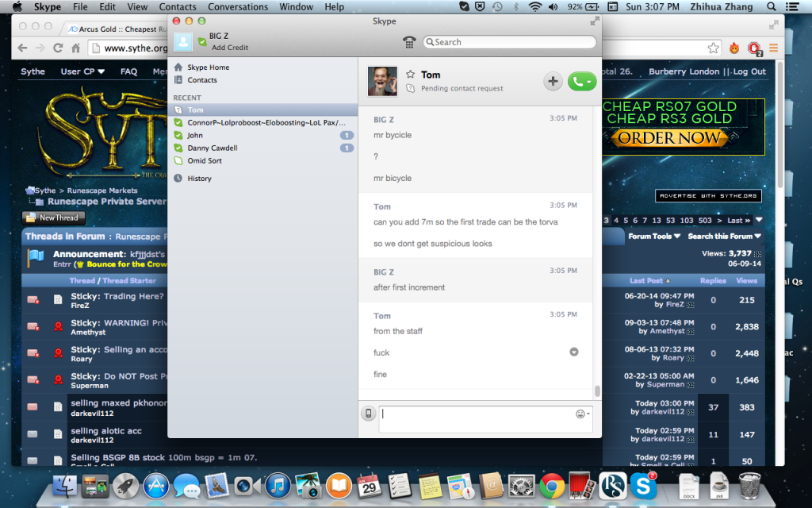
Task: Go to forum page 13 in pagination
Action: click(x=657, y=221)
